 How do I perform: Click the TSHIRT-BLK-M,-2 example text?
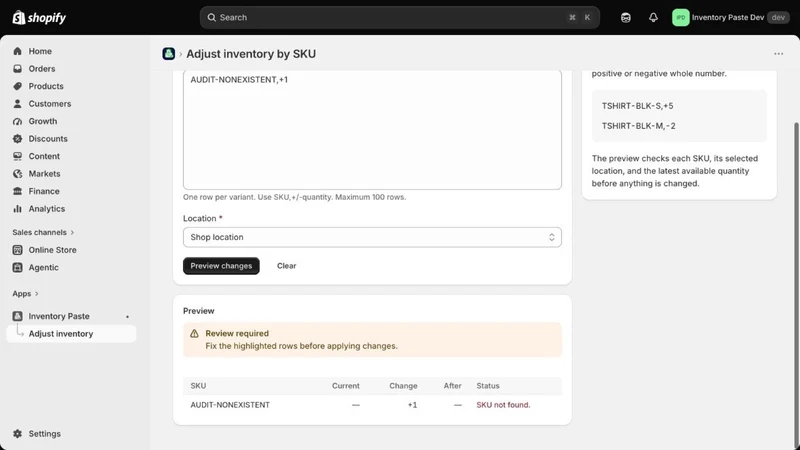point(638,126)
